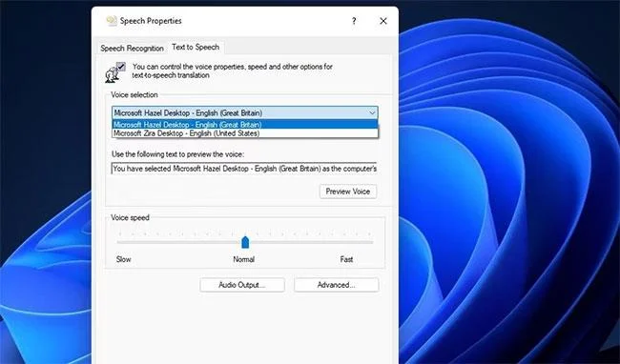Screen dimensions: 620x364
Task: Open the Voice selection combo box
Action: click(245, 112)
